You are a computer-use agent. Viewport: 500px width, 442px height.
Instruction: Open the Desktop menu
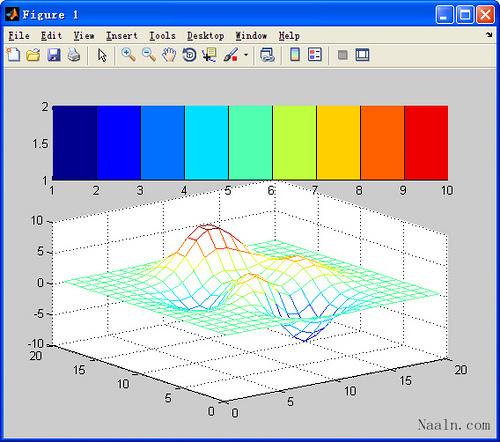point(205,36)
